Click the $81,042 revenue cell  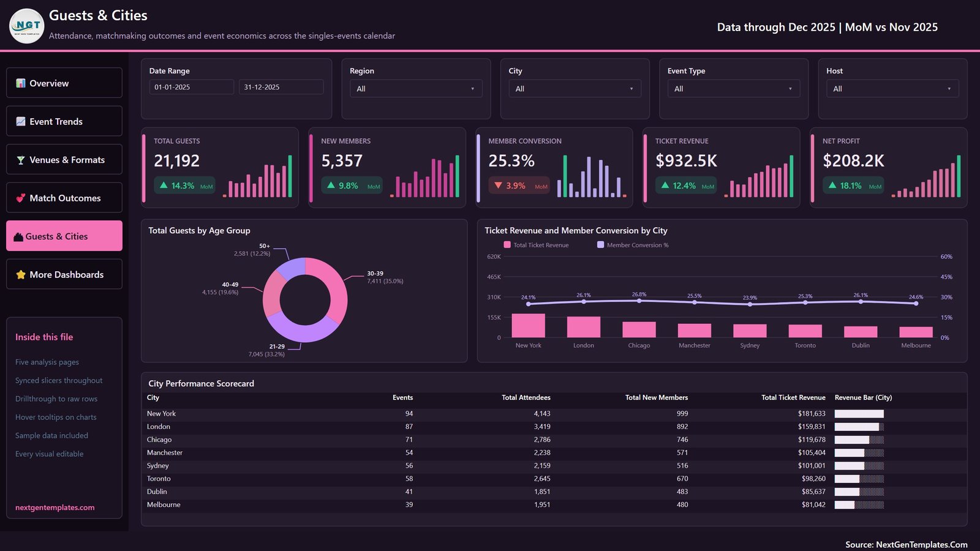coord(813,504)
